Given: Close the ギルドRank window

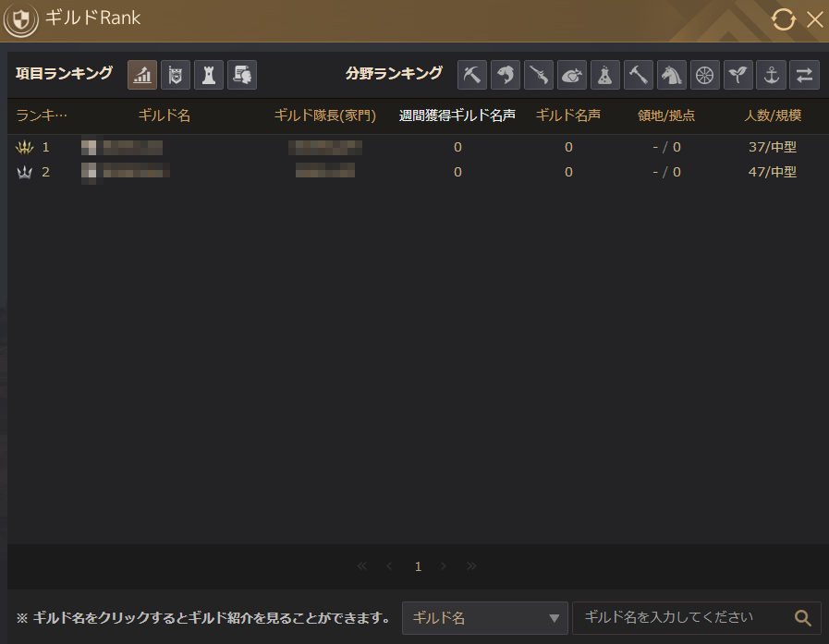Looking at the screenshot, I should coord(815,19).
